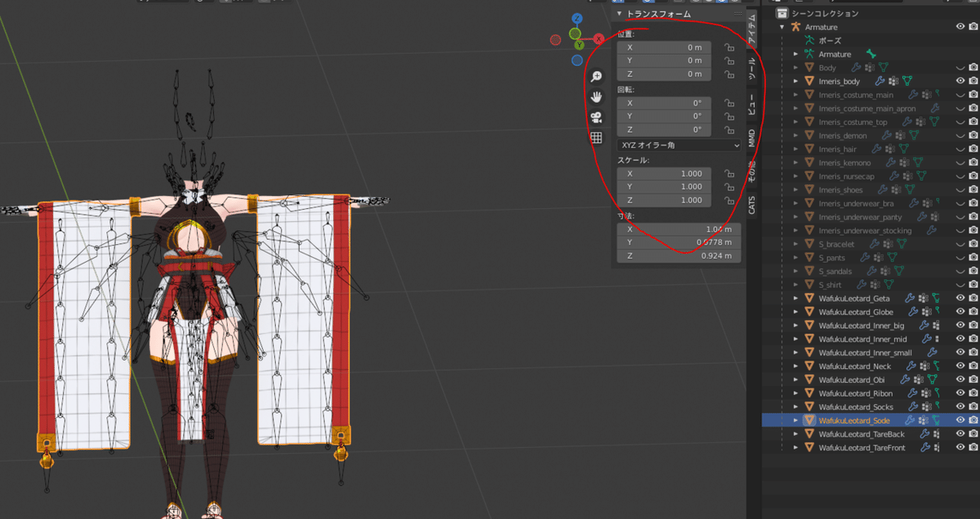Open the XYZ オイラー角 rotation mode dropdown
Viewport: 980px width, 519px height.
(679, 145)
